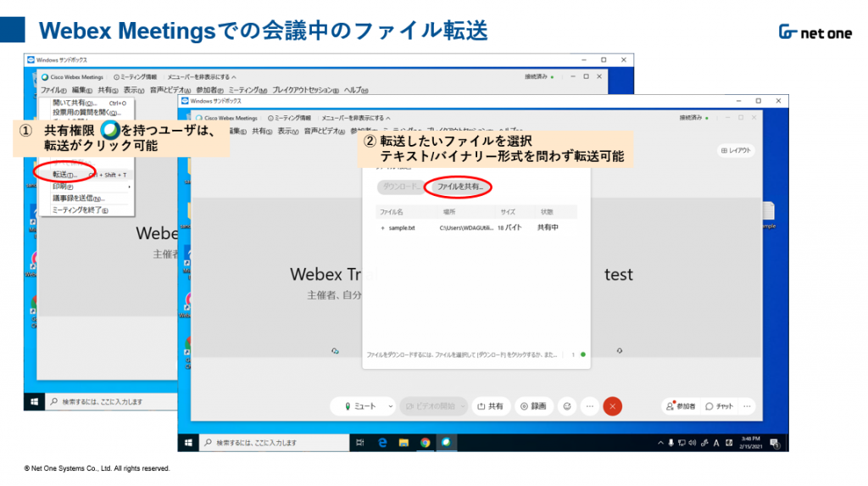Screen dimensions: 868x486
Task: Click the greyed Start Video button
Action: [x=430, y=406]
